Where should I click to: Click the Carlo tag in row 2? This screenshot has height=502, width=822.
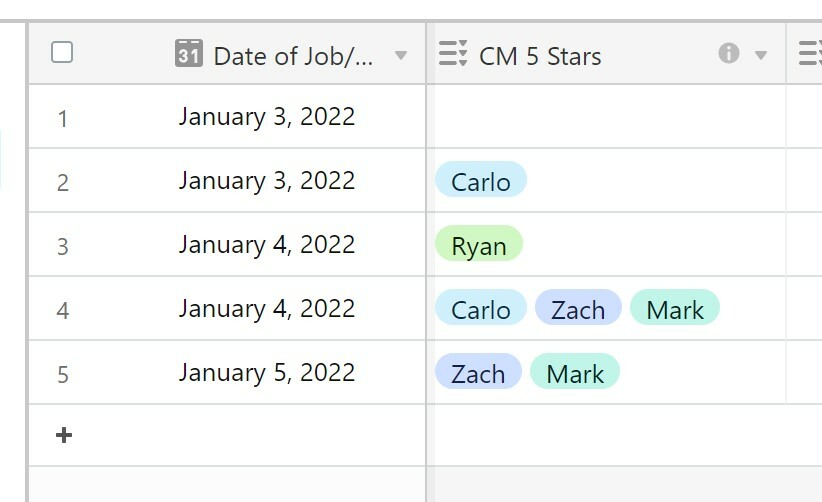click(x=481, y=179)
